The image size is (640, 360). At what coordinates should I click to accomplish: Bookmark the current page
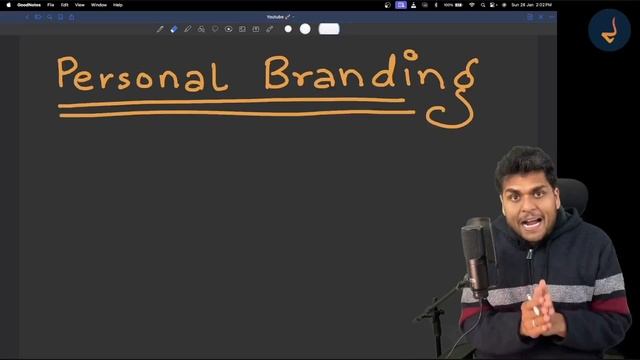pyautogui.click(x=60, y=17)
